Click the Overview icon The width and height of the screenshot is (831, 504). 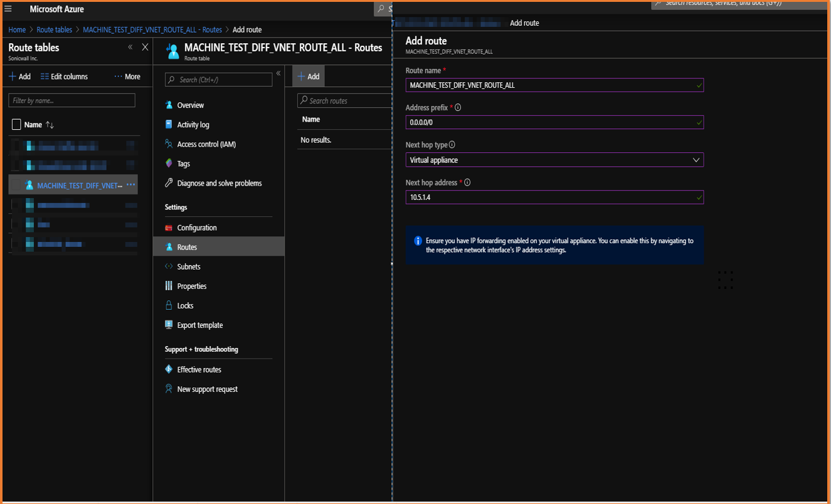tap(169, 105)
